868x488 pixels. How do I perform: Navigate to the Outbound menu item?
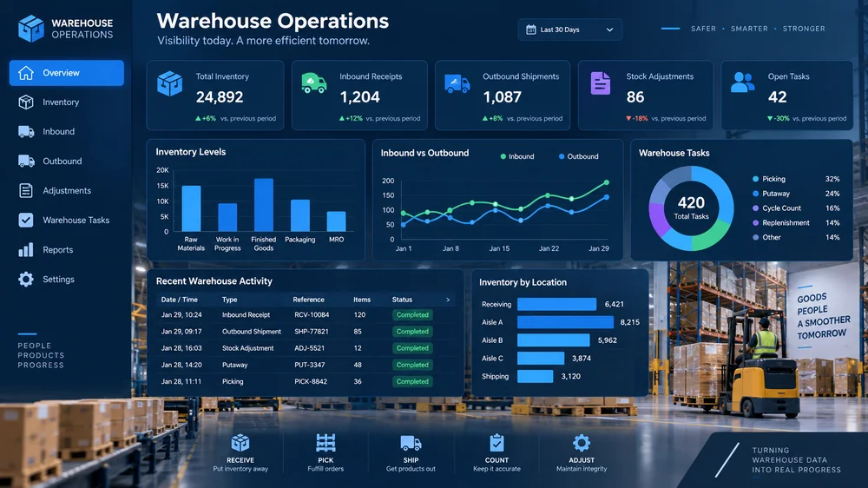67,162
